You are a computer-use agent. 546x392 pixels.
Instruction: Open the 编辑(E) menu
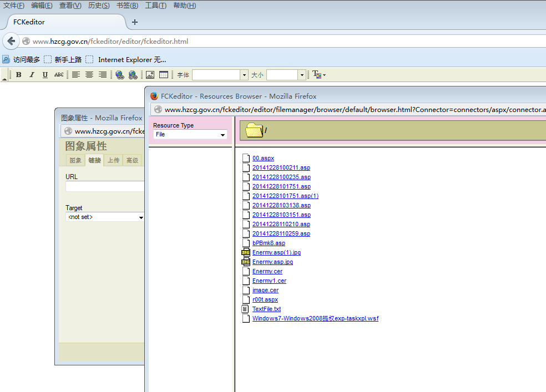click(42, 6)
